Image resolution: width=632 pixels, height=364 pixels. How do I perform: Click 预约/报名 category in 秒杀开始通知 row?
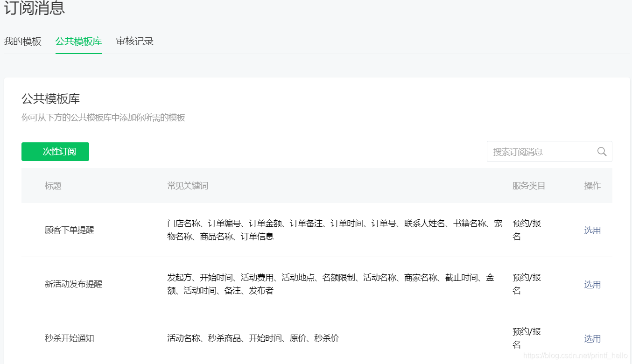(x=527, y=338)
